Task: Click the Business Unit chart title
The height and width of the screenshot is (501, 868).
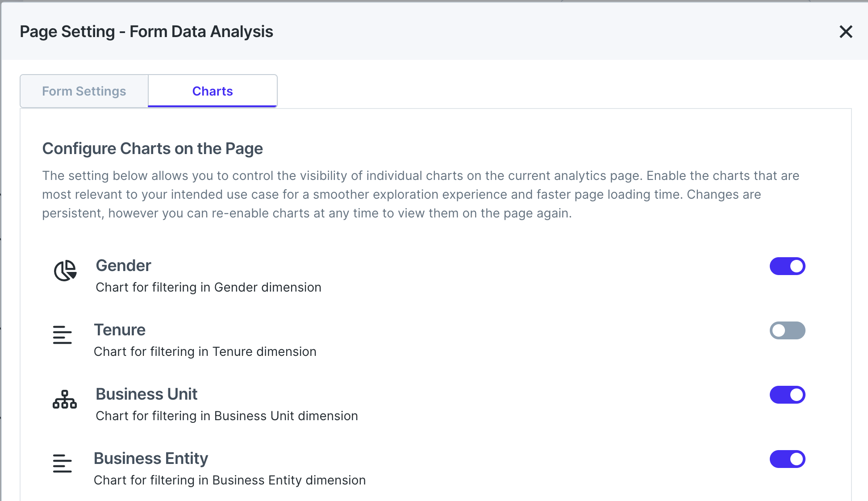Action: [146, 394]
